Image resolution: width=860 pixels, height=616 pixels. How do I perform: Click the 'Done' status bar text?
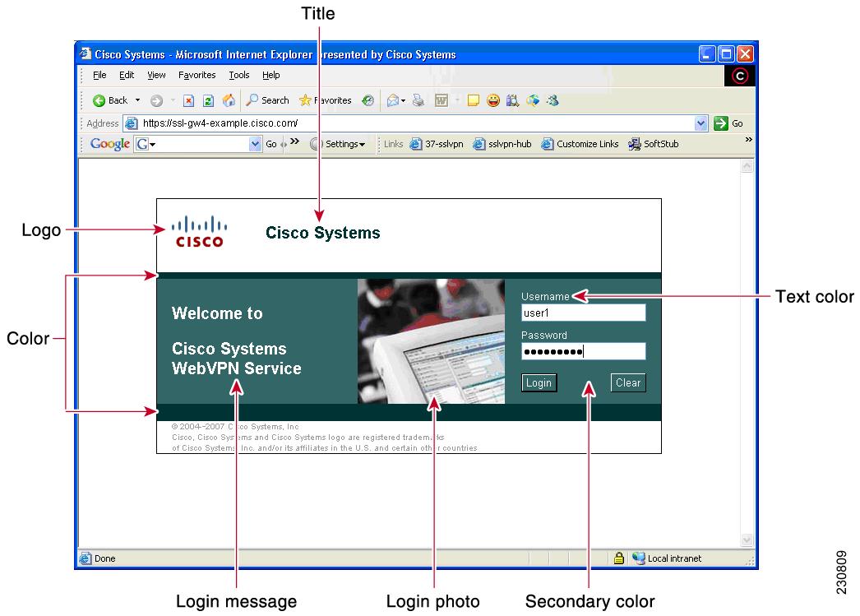[x=104, y=558]
